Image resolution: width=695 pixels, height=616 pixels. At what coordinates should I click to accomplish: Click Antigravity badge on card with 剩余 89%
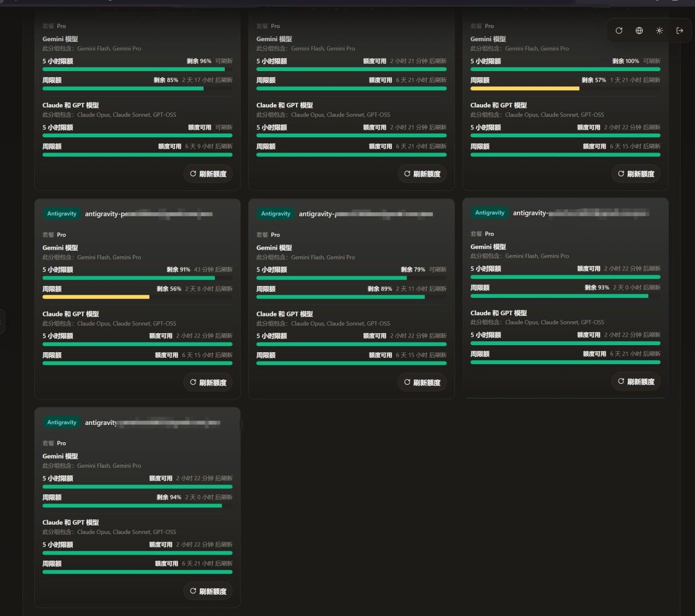(276, 214)
